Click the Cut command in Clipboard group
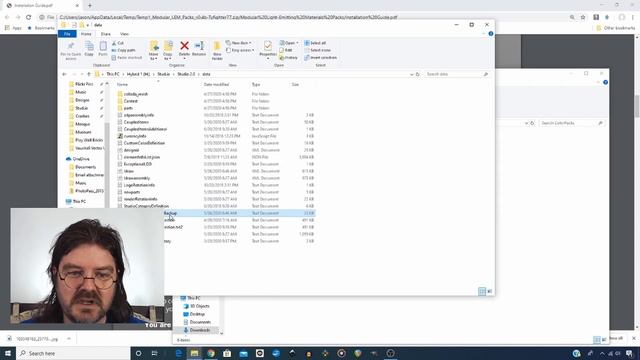The height and width of the screenshot is (360, 640). pyautogui.click(x=118, y=43)
